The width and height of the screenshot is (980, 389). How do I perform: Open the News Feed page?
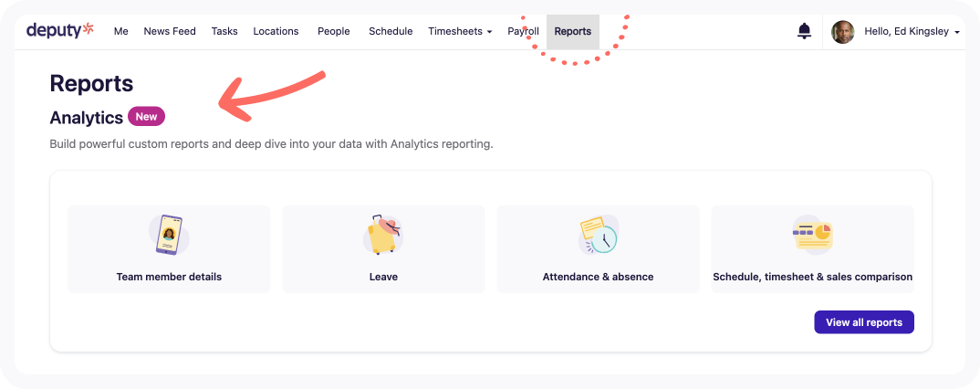point(170,31)
